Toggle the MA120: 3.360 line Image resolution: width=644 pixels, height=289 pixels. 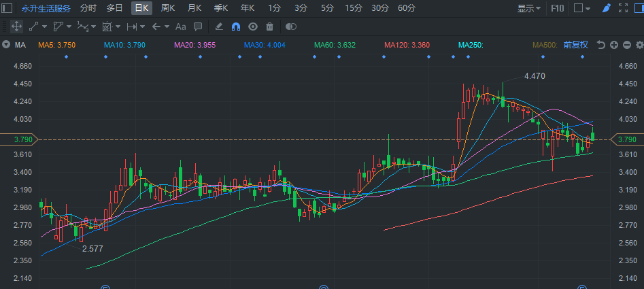click(407, 45)
